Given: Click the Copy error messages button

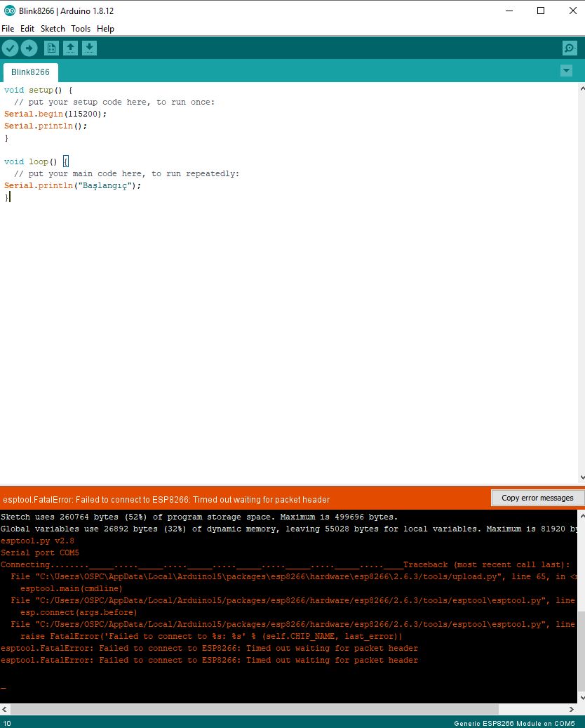Looking at the screenshot, I should 537,498.
